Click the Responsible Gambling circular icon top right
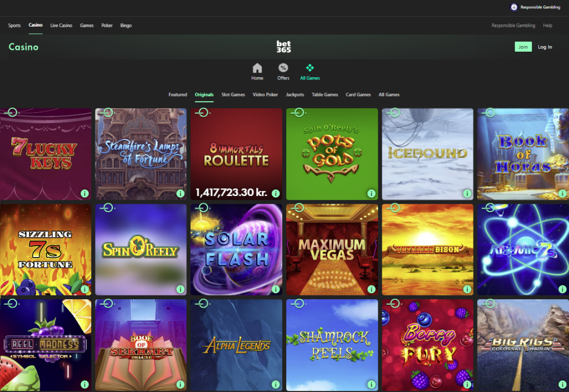569x392 pixels. click(513, 7)
